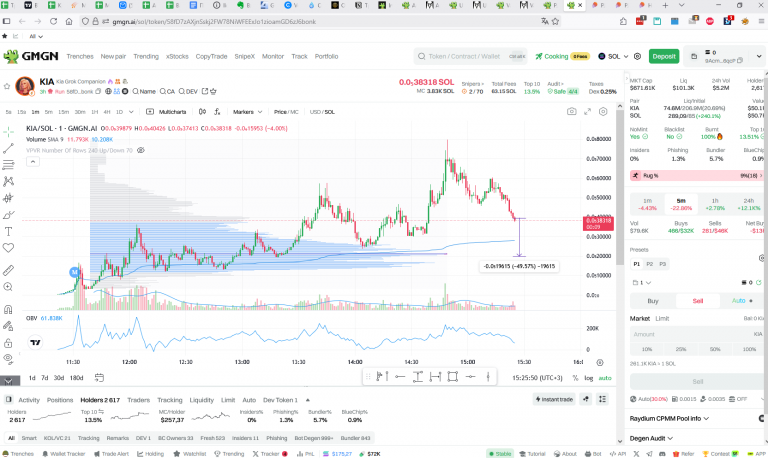The width and height of the screenshot is (768, 458).
Task: Open the Markers dropdown
Action: pos(247,112)
